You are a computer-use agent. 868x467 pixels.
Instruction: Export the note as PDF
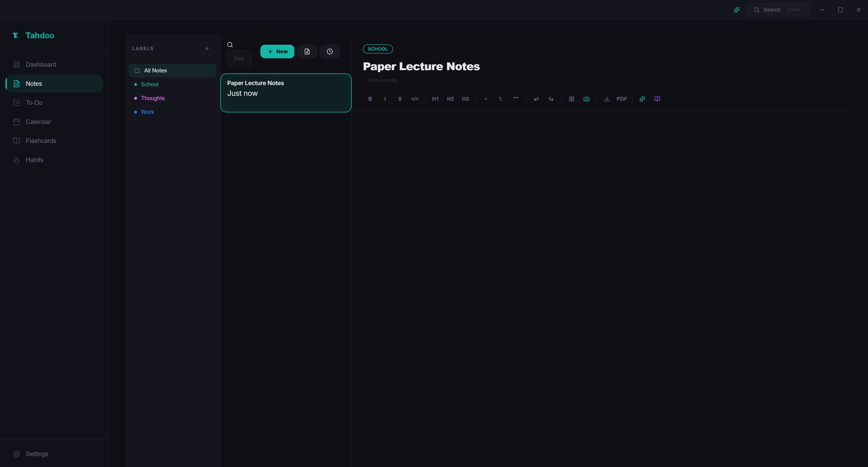pyautogui.click(x=622, y=99)
